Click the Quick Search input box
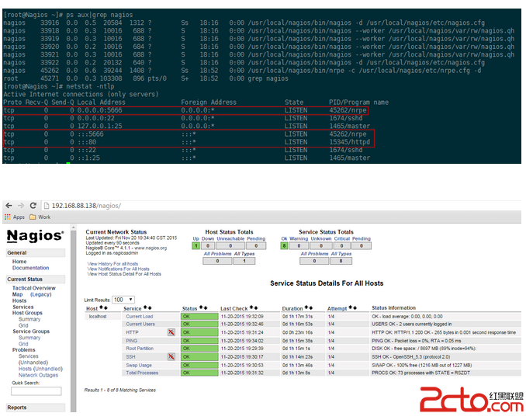Image resolution: width=526 pixels, height=420 pixels. (x=36, y=391)
